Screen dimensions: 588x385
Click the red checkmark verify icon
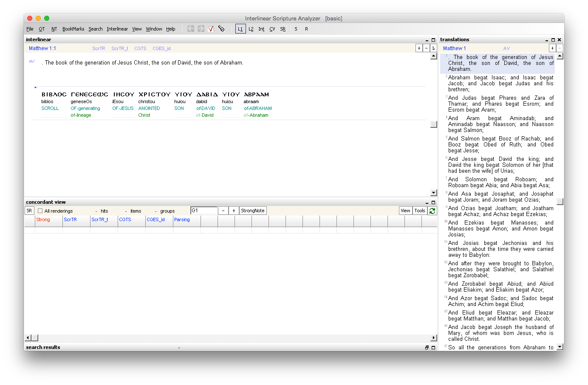coord(210,29)
